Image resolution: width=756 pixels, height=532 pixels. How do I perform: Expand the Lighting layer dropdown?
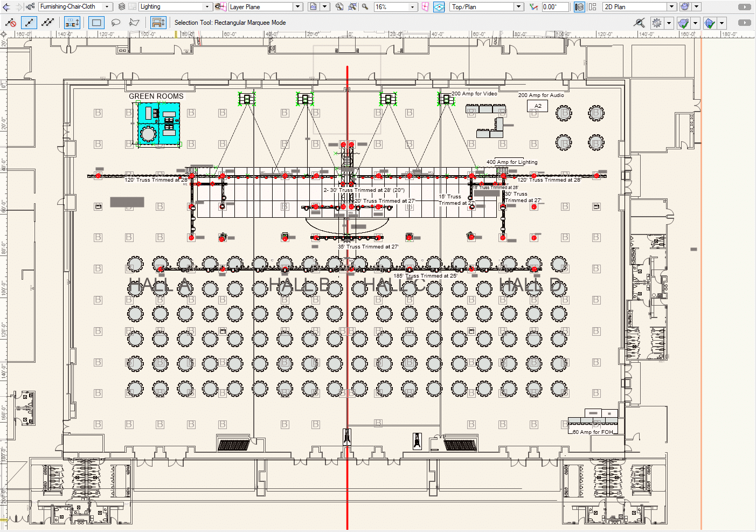click(x=207, y=6)
